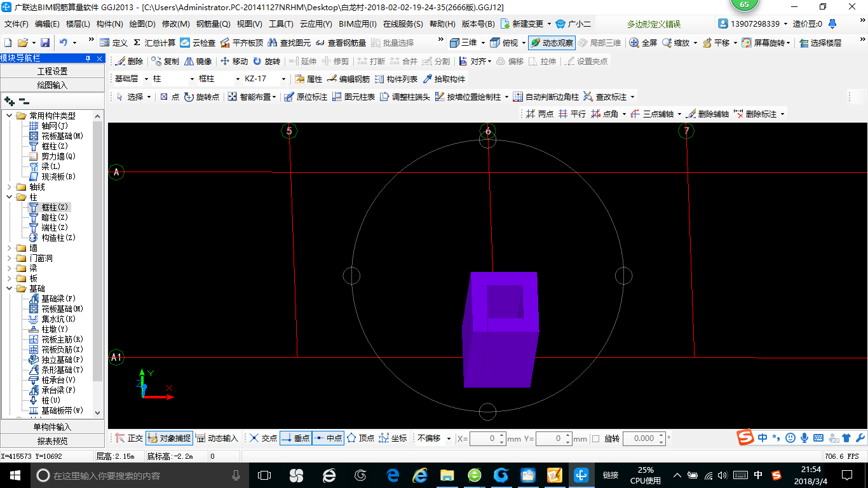Toggle 动态观察 view mode
Viewport: 868px width, 488px height.
(552, 43)
